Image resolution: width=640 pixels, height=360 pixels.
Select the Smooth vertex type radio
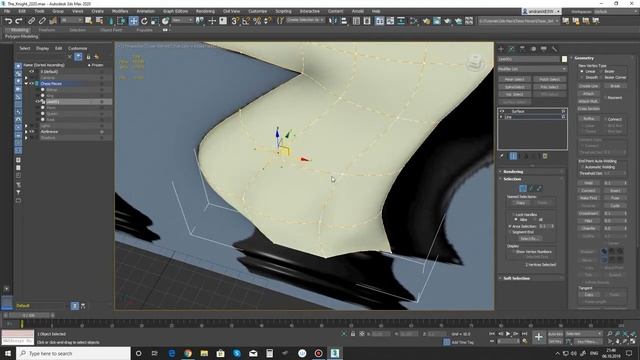582,77
